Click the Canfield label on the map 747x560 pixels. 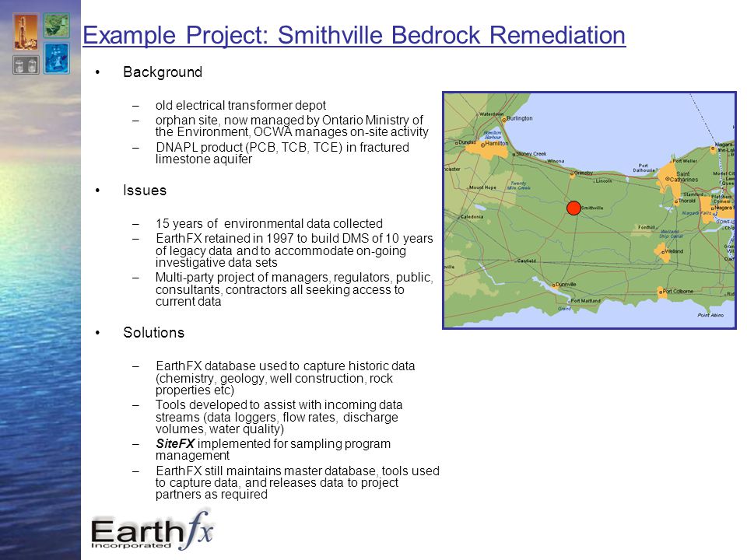tap(527, 261)
